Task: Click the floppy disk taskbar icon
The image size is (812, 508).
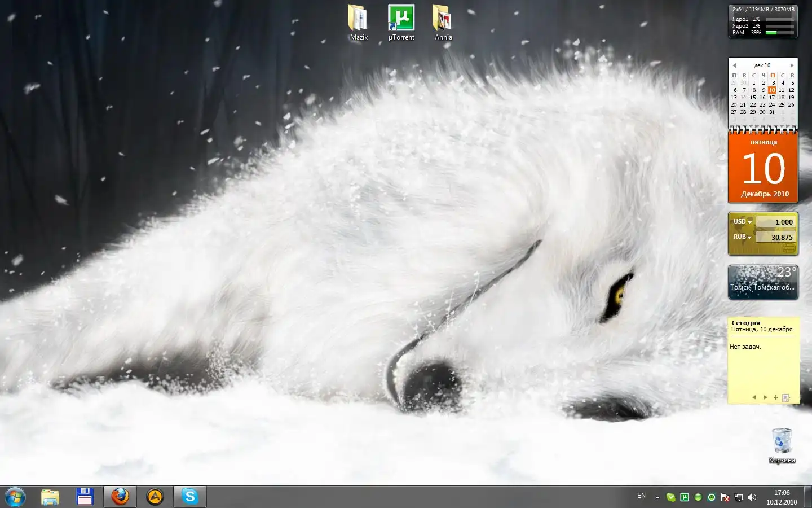Action: pyautogui.click(x=85, y=497)
